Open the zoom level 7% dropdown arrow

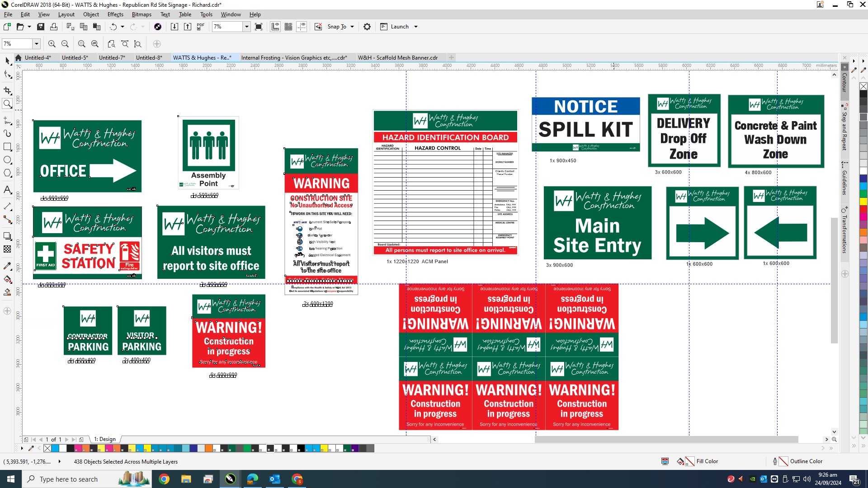tap(247, 27)
